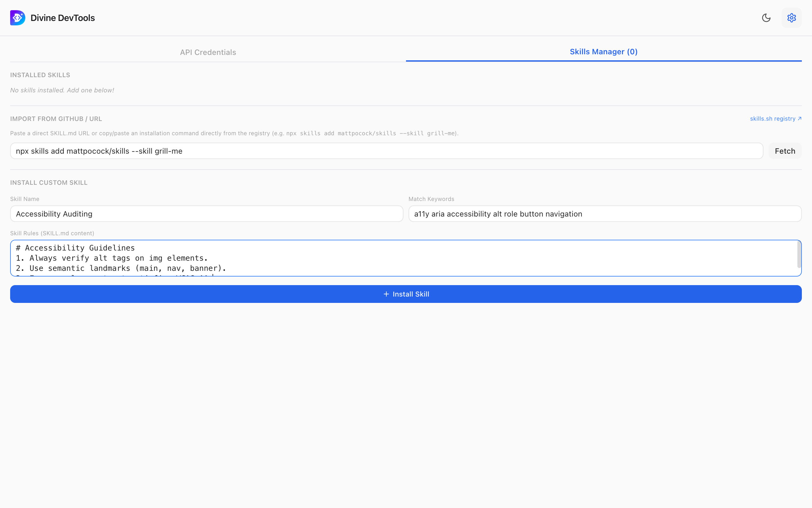Switch to the API Credentials tab
Image resolution: width=812 pixels, height=508 pixels.
pos(208,52)
